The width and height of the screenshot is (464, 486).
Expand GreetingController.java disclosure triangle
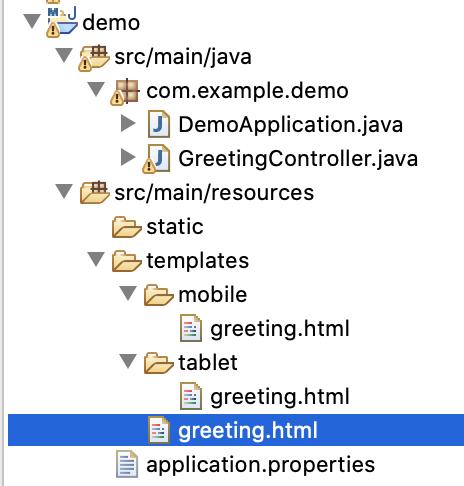coord(128,157)
